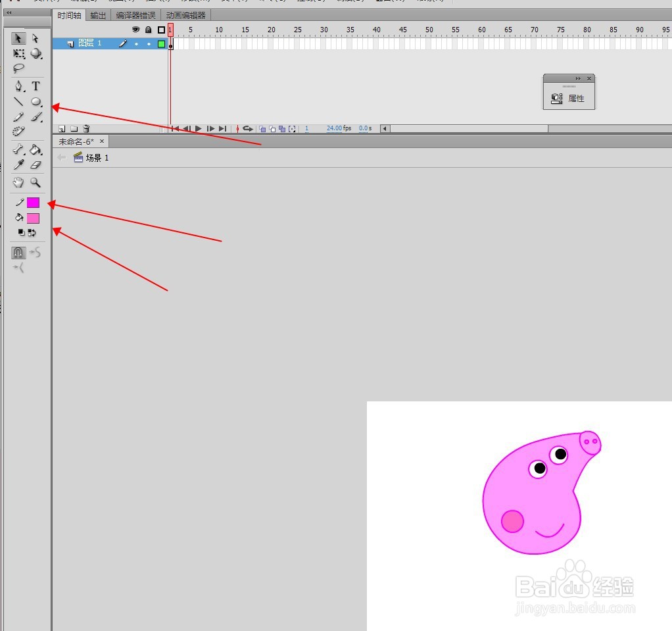Select the Pen tool

click(18, 86)
